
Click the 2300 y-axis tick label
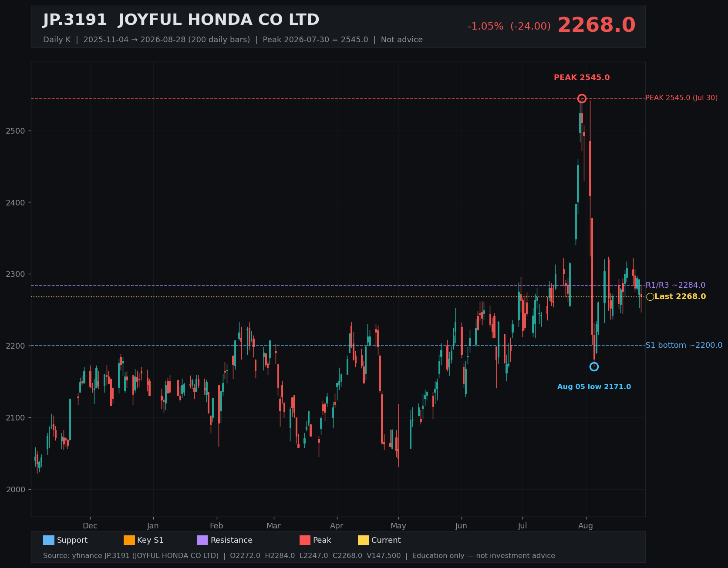pyautogui.click(x=16, y=274)
